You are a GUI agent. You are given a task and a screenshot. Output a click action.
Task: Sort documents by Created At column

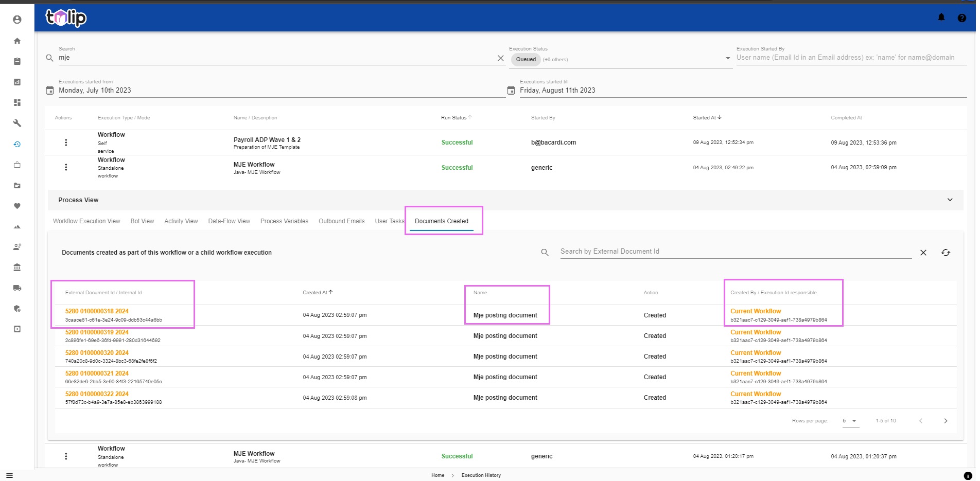point(318,293)
